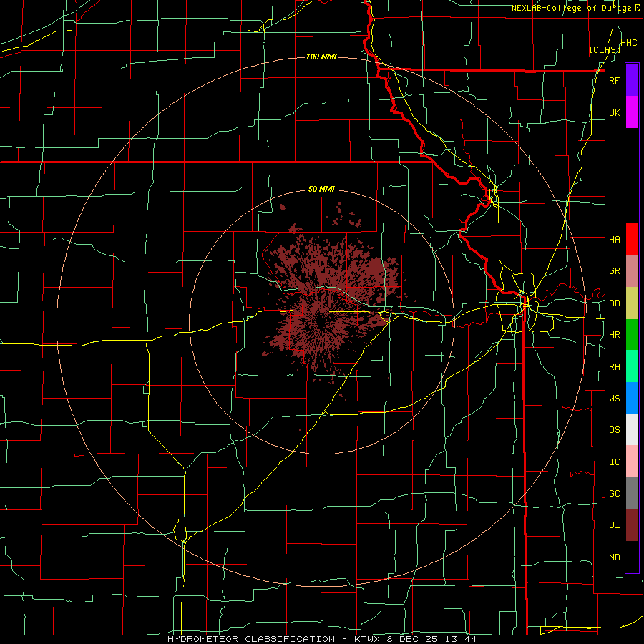
Task: Click the HHC product label
Action: click(629, 43)
